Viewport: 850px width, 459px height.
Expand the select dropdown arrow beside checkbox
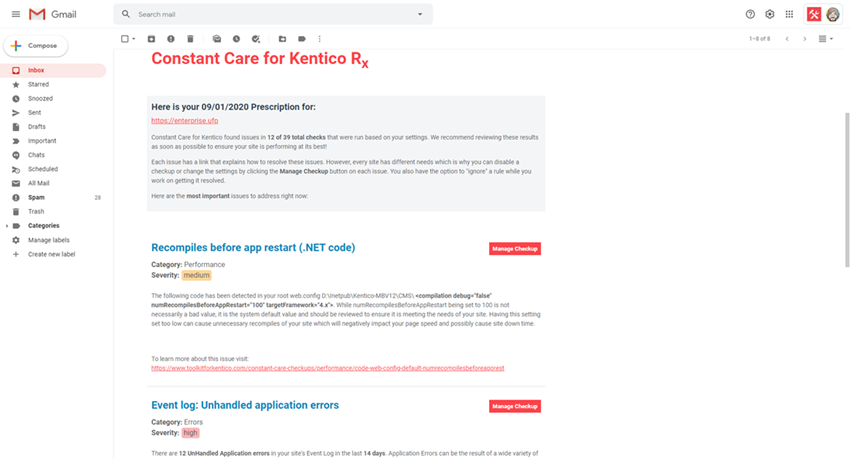click(x=134, y=39)
